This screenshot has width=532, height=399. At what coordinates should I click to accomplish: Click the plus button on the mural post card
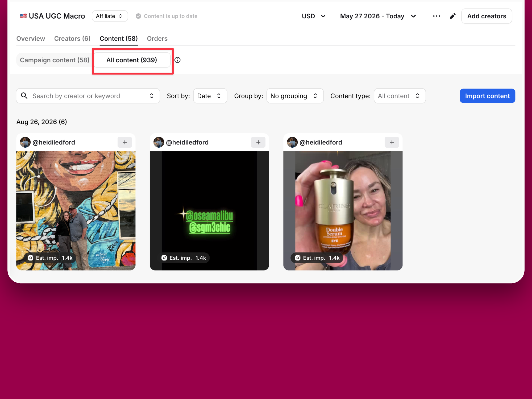click(x=125, y=142)
